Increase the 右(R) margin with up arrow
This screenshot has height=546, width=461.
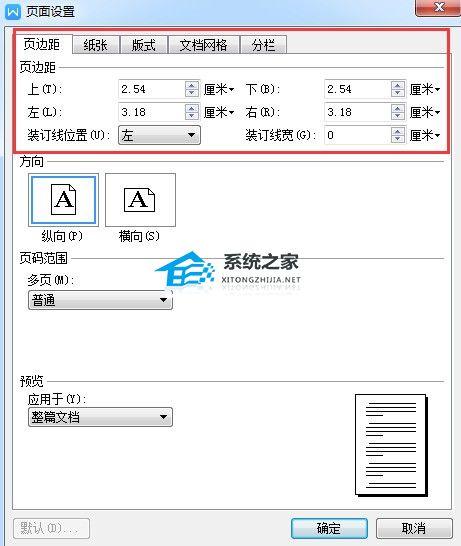398,108
